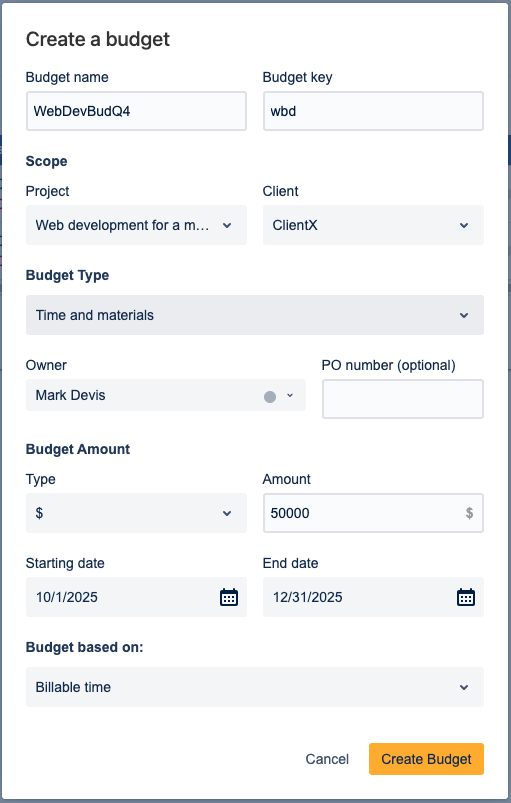Expand the Project dropdown
Image resolution: width=511 pixels, height=803 pixels.
pos(136,225)
